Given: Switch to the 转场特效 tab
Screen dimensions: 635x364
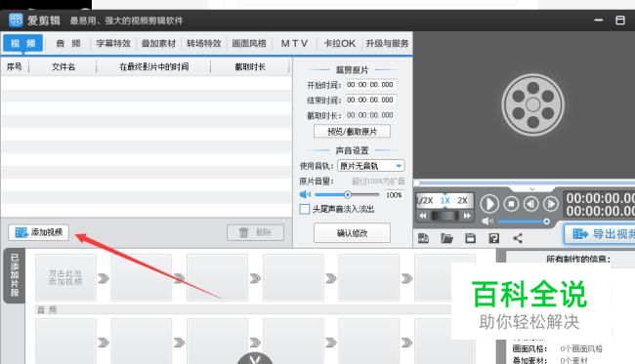Looking at the screenshot, I should tap(204, 43).
